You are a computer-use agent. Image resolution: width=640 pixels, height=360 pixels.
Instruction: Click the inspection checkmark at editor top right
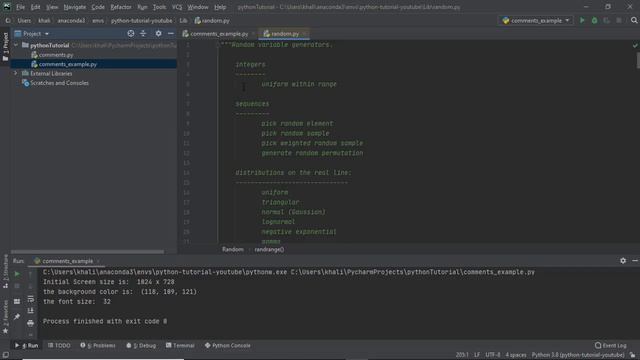tap(635, 45)
